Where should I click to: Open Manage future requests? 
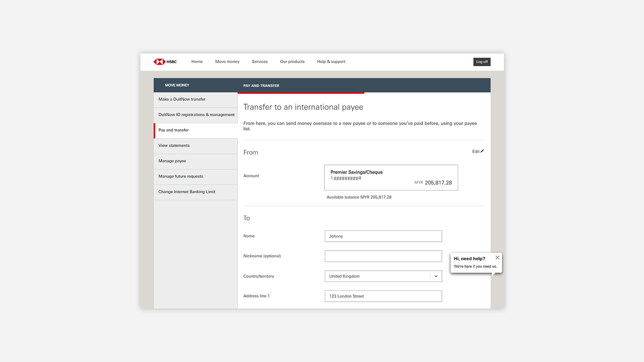click(x=196, y=177)
